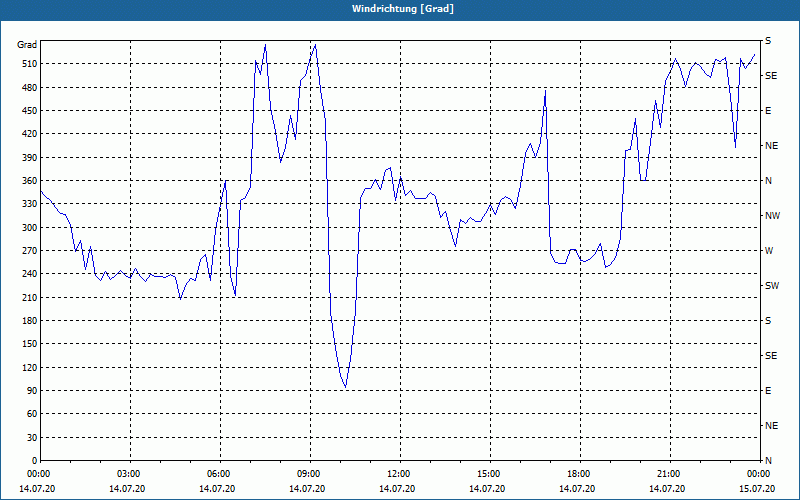Select the 60 y-axis value

tap(31, 413)
